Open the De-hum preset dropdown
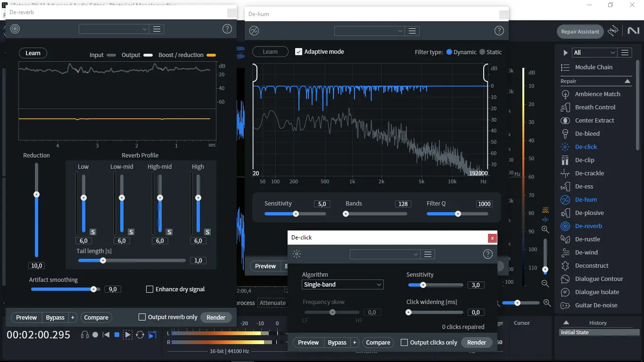 point(370,31)
